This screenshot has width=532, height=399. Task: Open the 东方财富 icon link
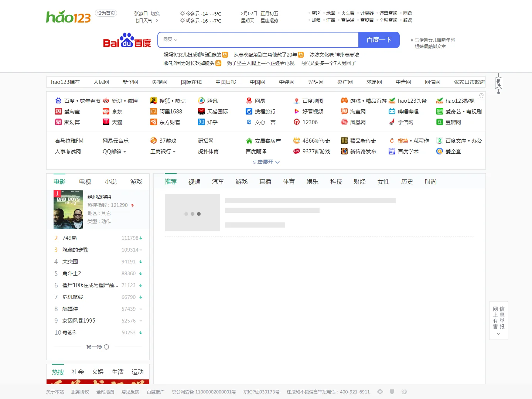click(x=154, y=122)
